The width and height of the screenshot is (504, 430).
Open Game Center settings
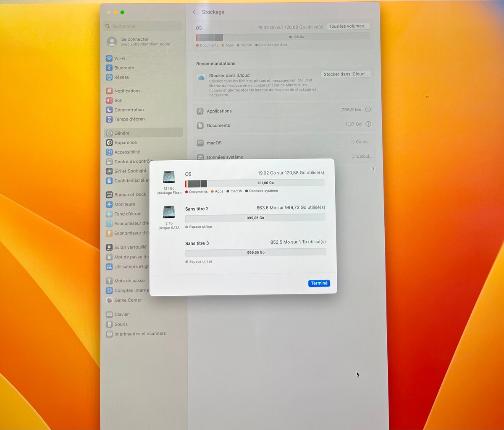pyautogui.click(x=128, y=300)
